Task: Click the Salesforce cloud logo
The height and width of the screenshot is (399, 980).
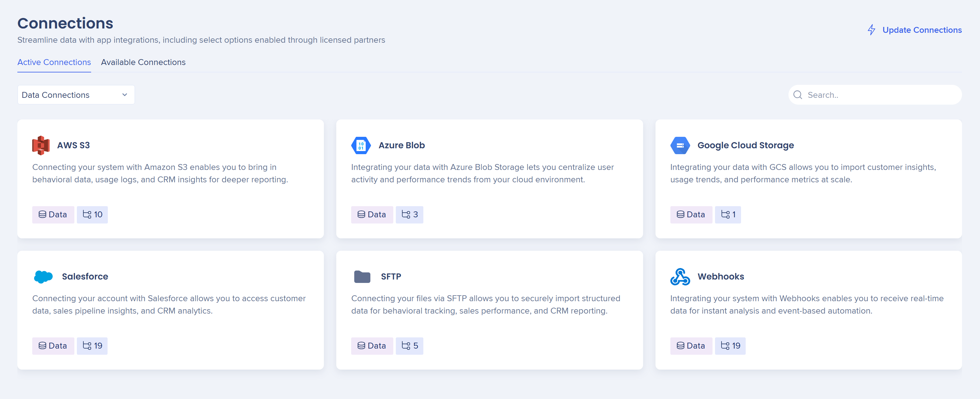Action: [43, 276]
